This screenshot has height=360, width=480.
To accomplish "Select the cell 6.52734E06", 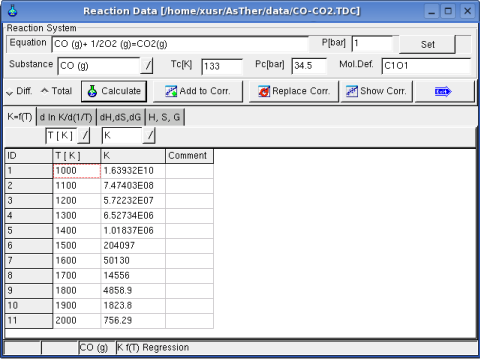I will (x=133, y=216).
